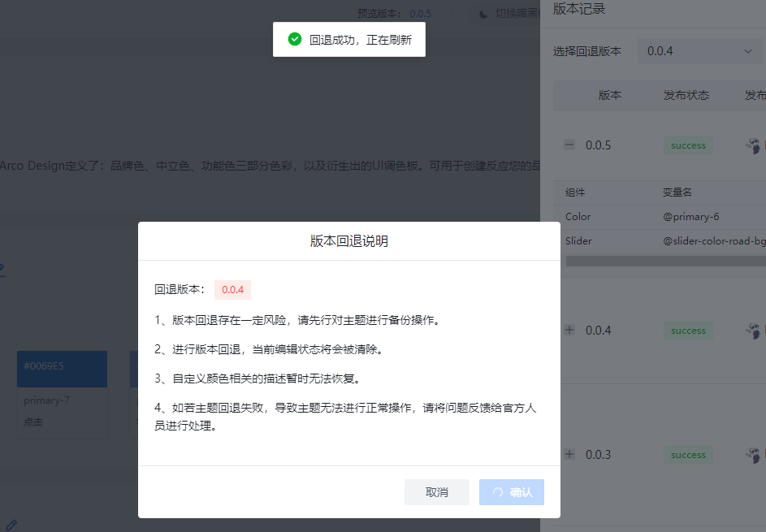Image resolution: width=766 pixels, height=532 pixels.
Task: Click the Color component cell
Action: coord(578,216)
